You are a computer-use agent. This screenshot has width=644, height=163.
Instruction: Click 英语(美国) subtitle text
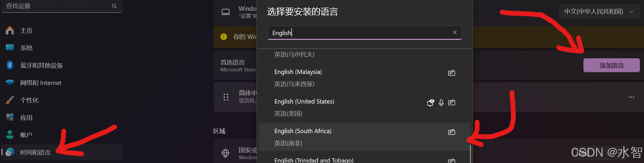point(288,114)
